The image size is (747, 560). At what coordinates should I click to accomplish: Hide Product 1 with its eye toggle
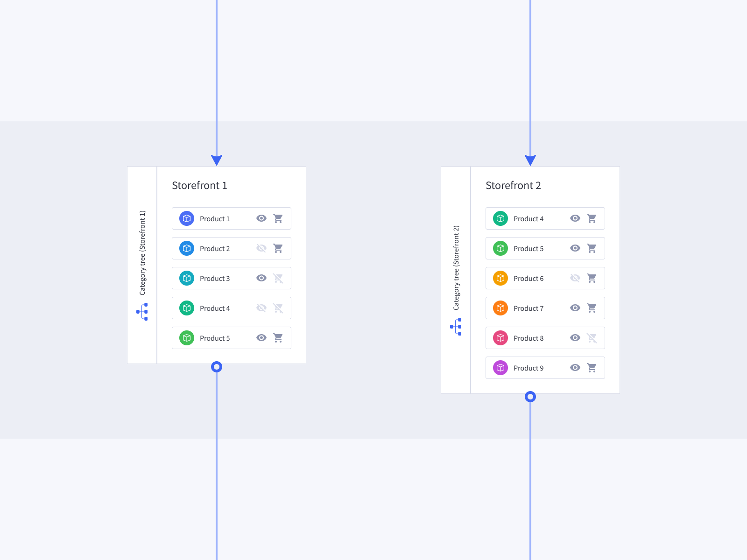pos(261,218)
